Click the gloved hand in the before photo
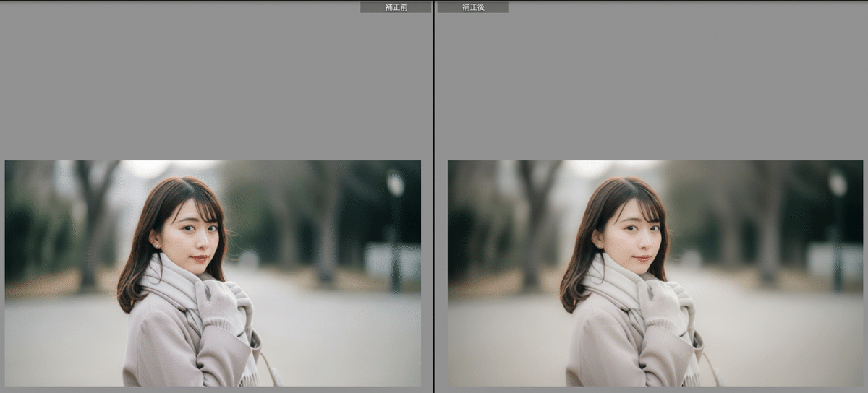This screenshot has height=393, width=868. 217,302
